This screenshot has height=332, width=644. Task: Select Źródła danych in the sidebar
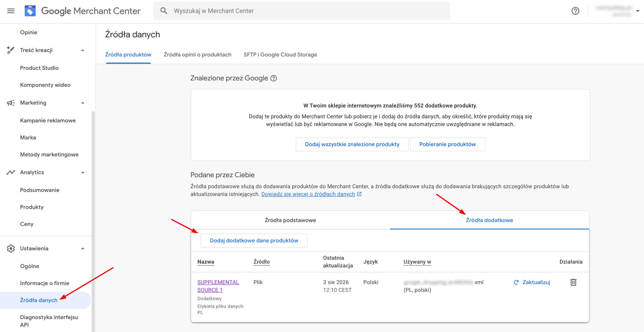click(45, 300)
